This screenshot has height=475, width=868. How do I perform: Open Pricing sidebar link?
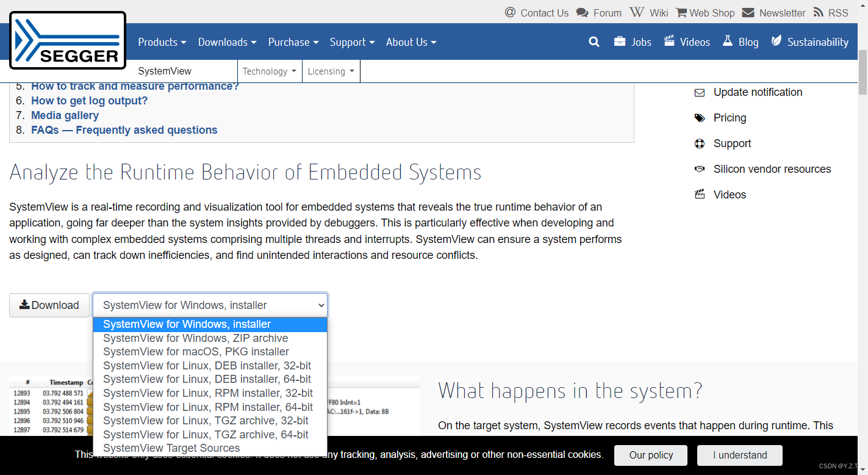730,118
